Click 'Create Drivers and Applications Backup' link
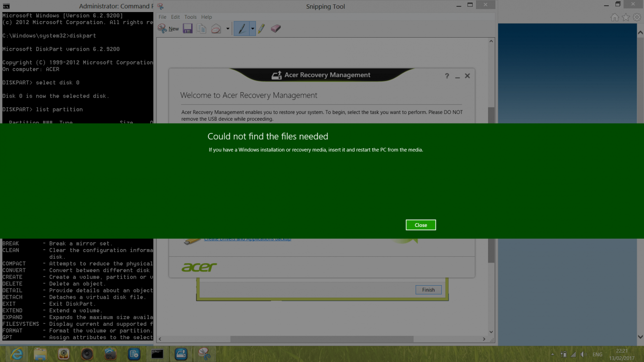The image size is (644, 362). click(247, 239)
